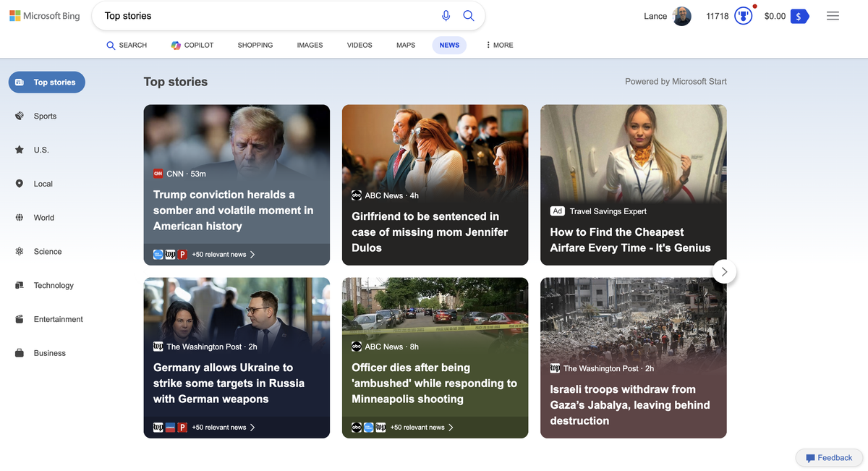Image resolution: width=868 pixels, height=471 pixels.
Task: Open the hamburger settings menu
Action: (x=833, y=15)
